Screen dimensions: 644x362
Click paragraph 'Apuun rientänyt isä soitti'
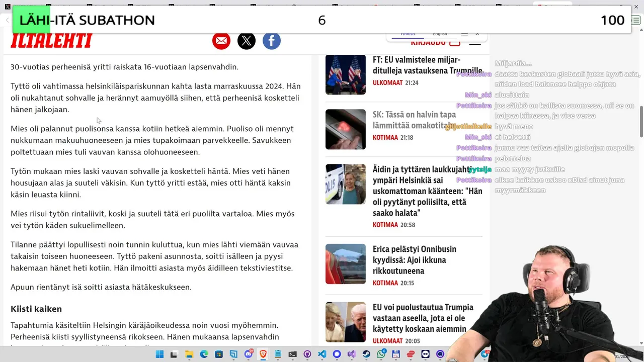pyautogui.click(x=101, y=287)
